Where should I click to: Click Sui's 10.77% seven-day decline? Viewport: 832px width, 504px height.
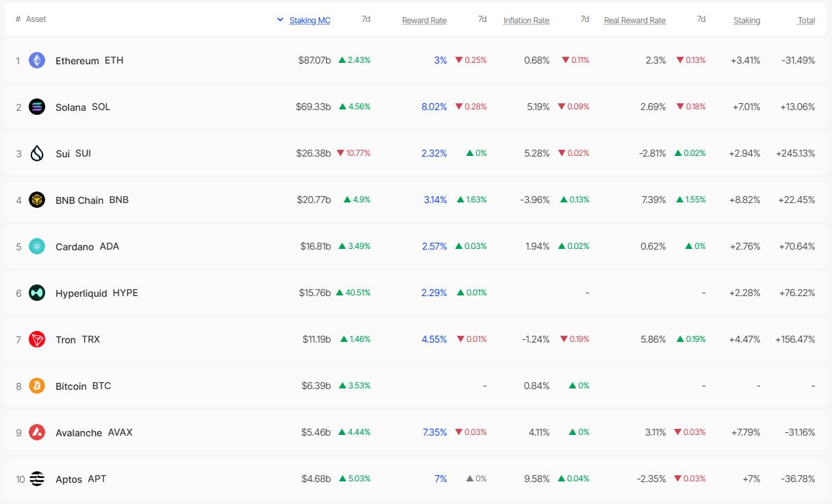353,153
